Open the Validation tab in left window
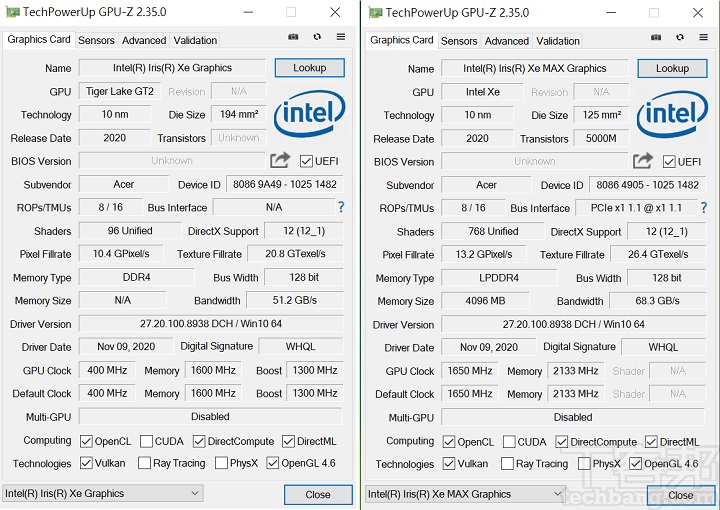This screenshot has height=510, width=720. point(195,41)
